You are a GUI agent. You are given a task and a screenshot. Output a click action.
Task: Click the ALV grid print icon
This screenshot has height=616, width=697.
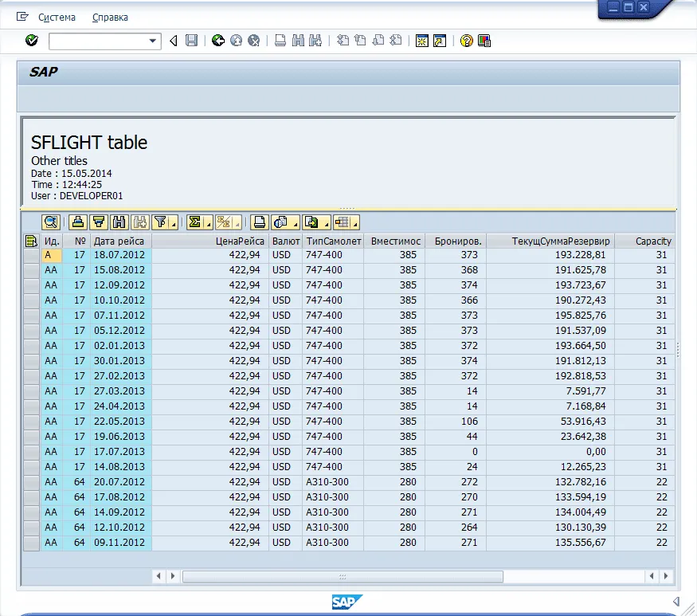[x=259, y=222]
